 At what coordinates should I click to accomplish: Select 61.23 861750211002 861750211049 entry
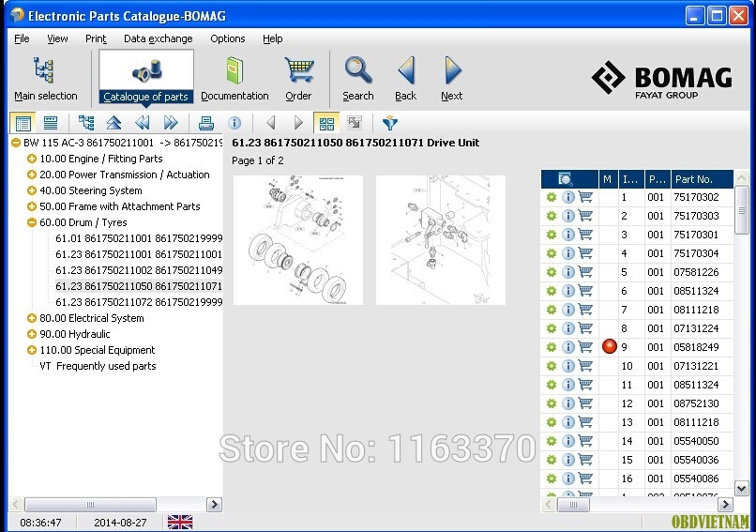pyautogui.click(x=139, y=270)
